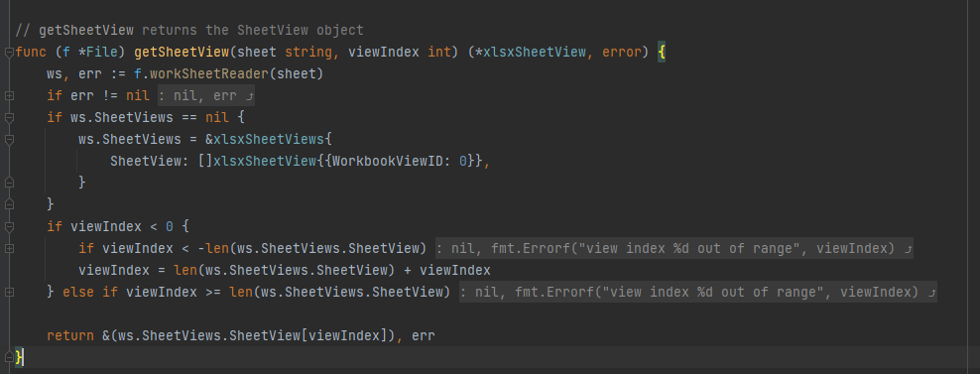This screenshot has height=374, width=980.
Task: Collapse the getSheetView function fold marker
Action: pos(9,53)
